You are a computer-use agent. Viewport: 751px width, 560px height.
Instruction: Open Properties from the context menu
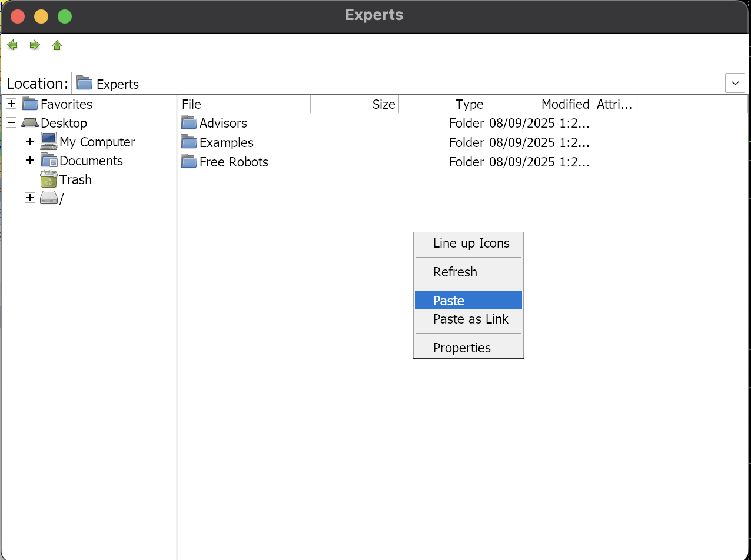(x=461, y=348)
